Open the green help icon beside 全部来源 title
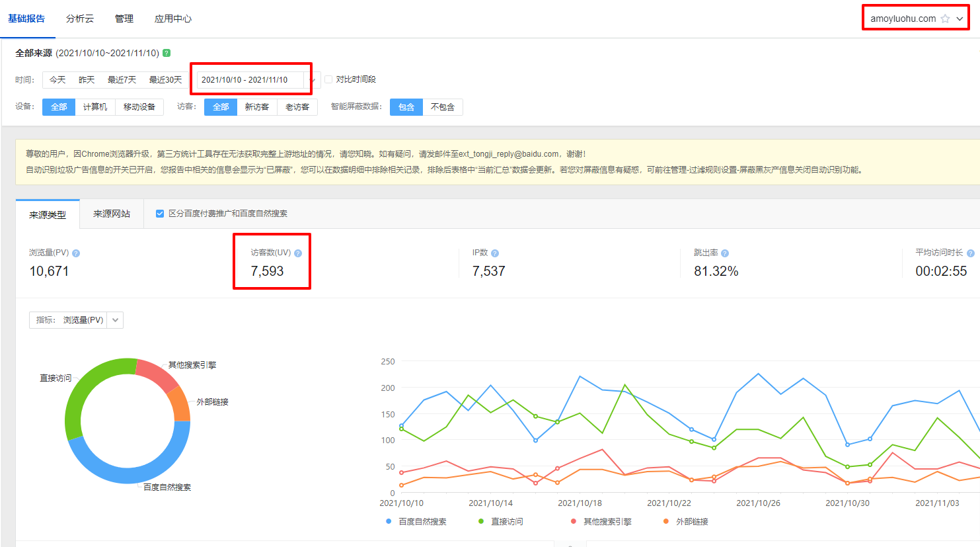The image size is (980, 547). point(167,53)
